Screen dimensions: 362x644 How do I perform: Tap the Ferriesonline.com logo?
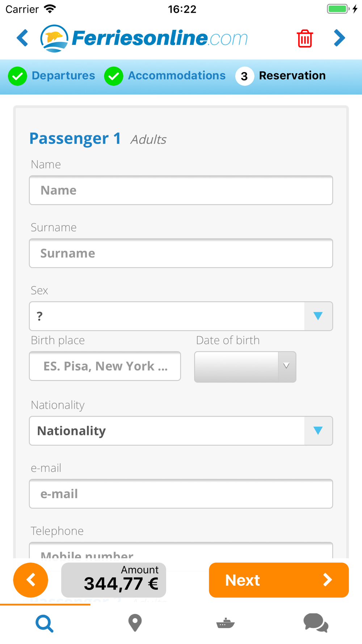144,38
